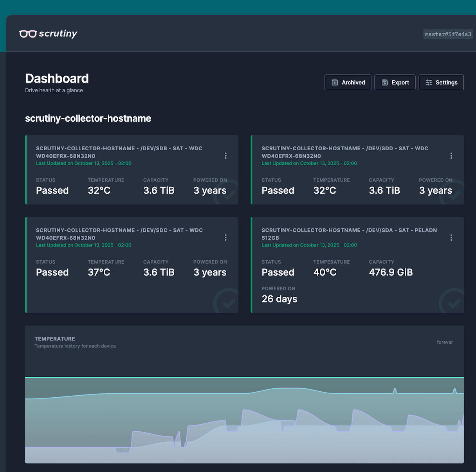The height and width of the screenshot is (472, 476).
Task: Open the Archived drives view
Action: (348, 83)
